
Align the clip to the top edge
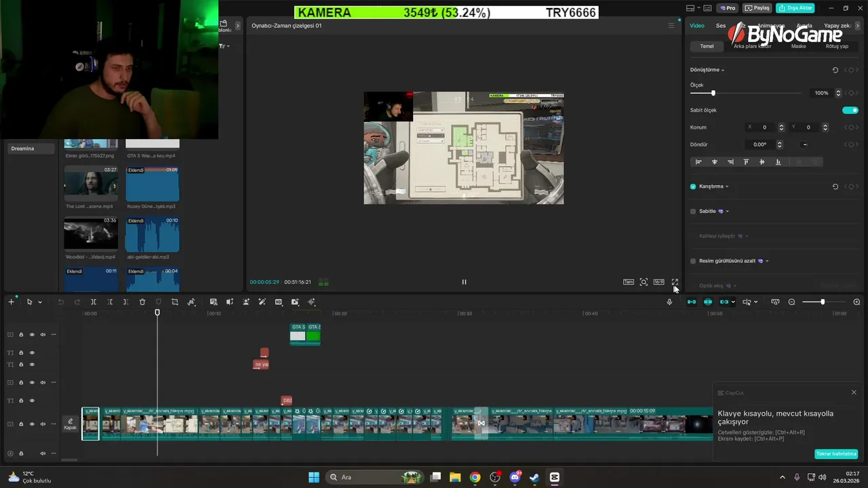[x=746, y=162]
